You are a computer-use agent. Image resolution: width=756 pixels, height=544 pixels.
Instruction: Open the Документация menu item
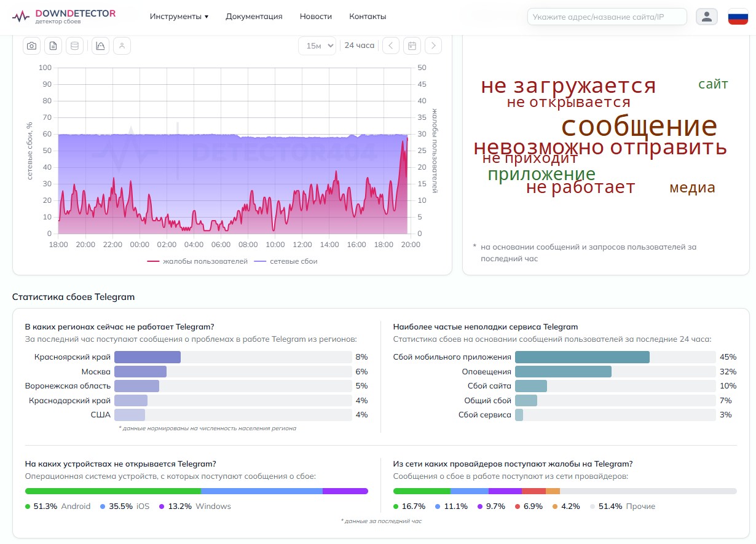(x=254, y=17)
